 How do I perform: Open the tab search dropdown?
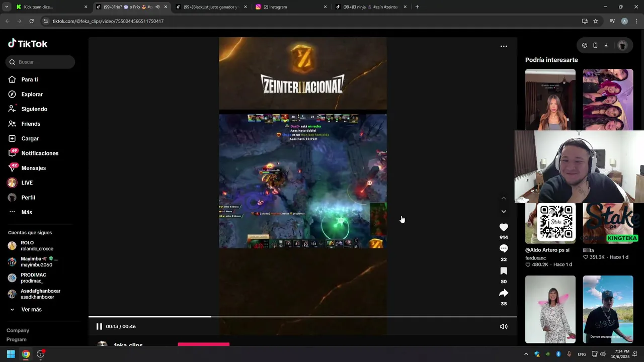pyautogui.click(x=7, y=7)
